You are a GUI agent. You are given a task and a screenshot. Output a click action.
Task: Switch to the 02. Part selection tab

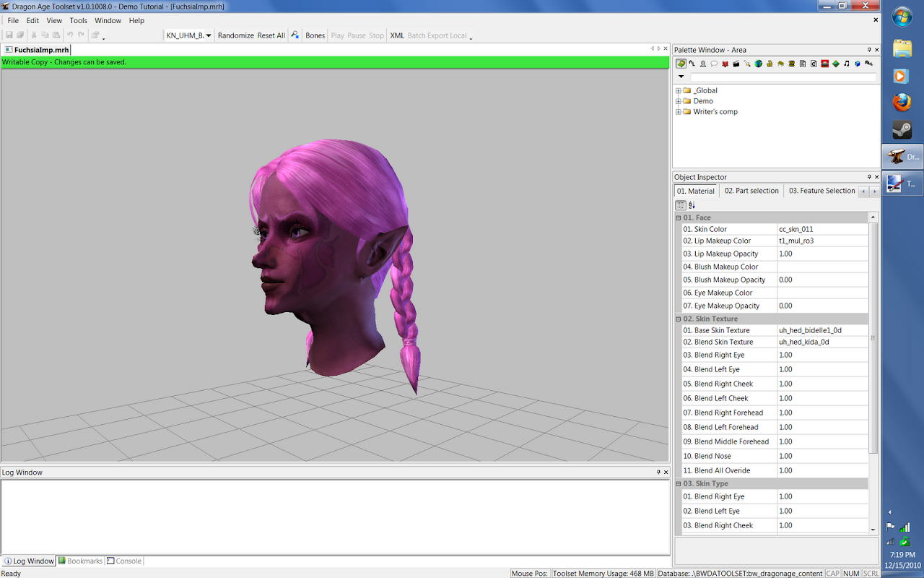pos(751,191)
